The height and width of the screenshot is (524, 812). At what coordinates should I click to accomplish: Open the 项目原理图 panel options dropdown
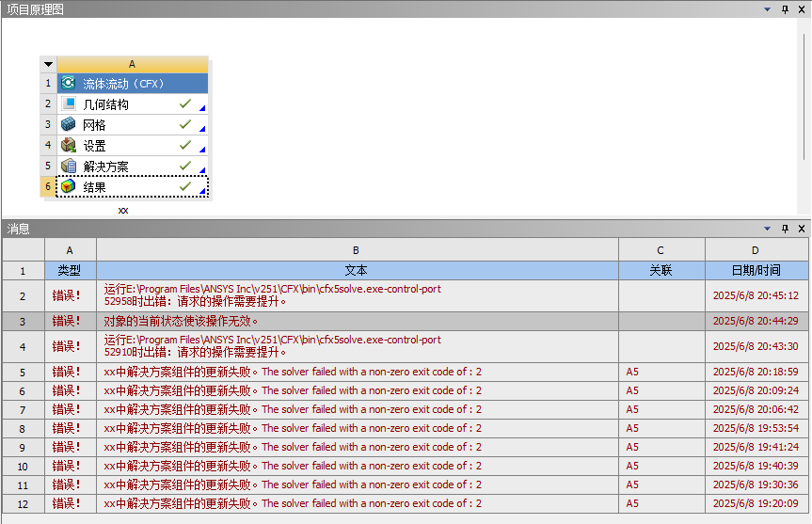pyautogui.click(x=769, y=8)
